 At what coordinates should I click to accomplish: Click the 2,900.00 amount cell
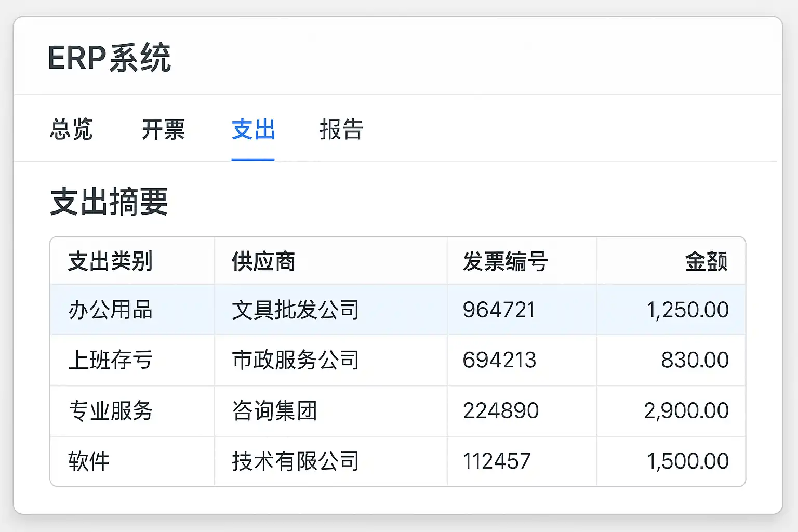(x=686, y=411)
